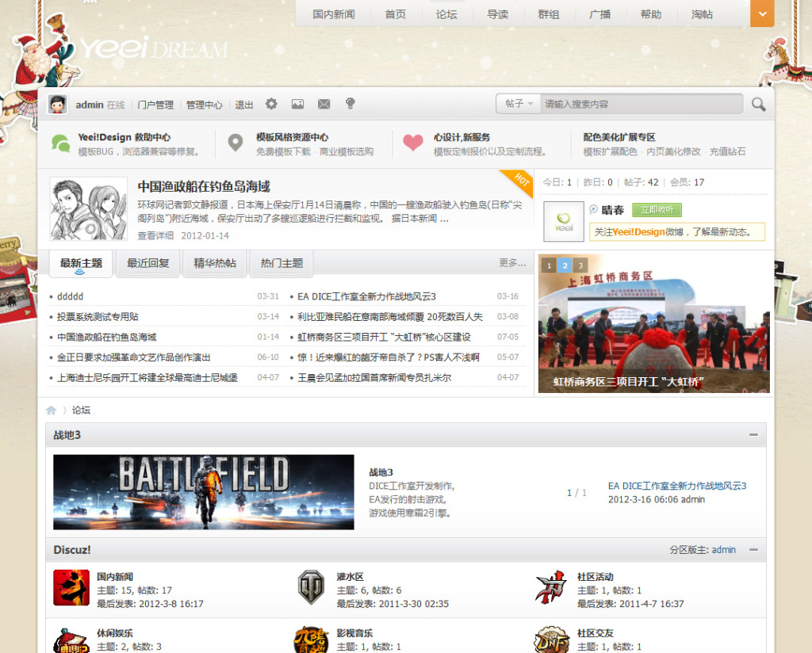The image size is (812, 653).
Task: Show slide 1 in image slideshow
Action: pyautogui.click(x=549, y=265)
